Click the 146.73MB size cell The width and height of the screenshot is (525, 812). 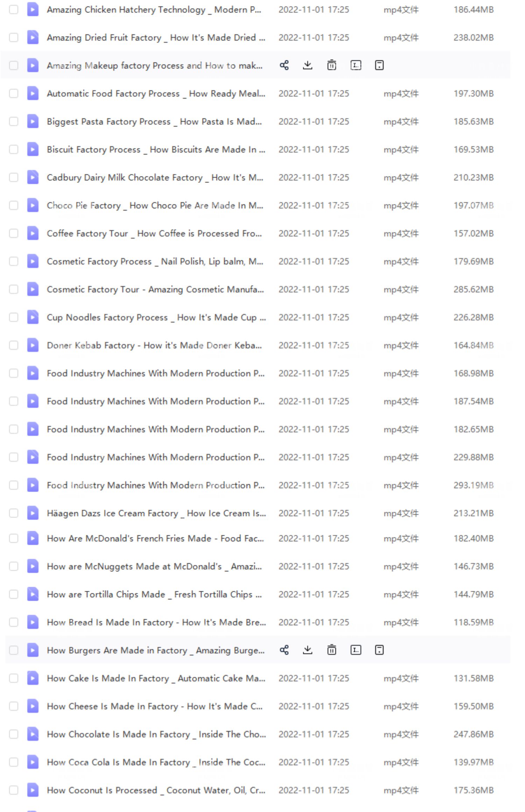coord(474,566)
